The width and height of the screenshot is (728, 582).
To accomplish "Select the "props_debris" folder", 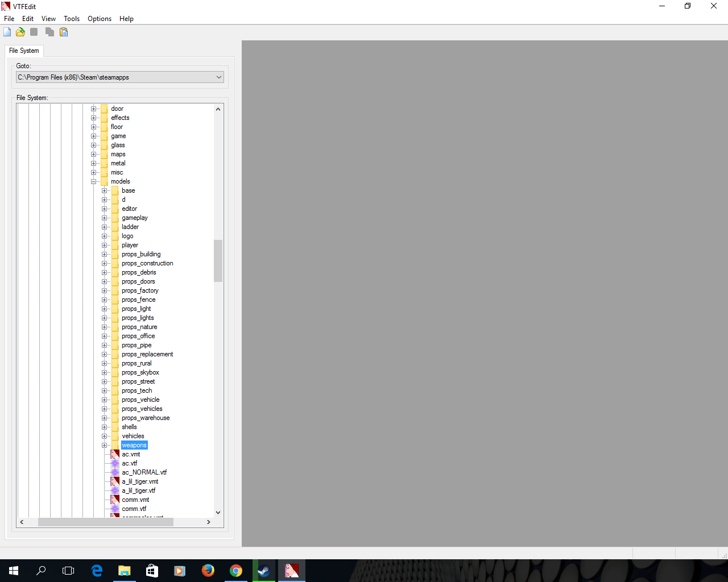I will (139, 272).
